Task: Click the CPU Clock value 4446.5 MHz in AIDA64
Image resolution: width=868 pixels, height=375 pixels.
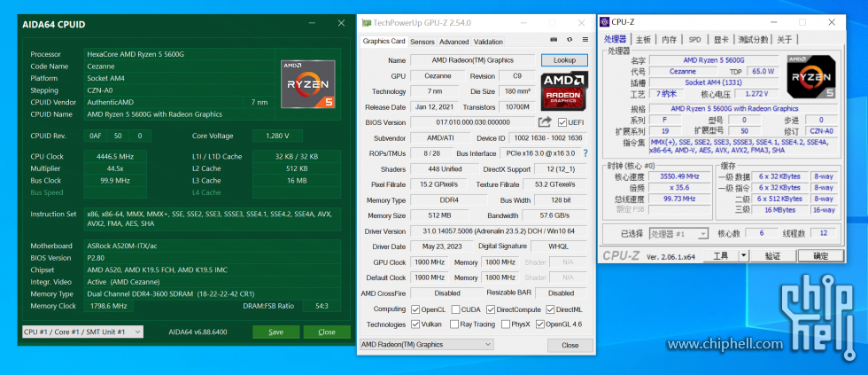Action: [x=115, y=157]
